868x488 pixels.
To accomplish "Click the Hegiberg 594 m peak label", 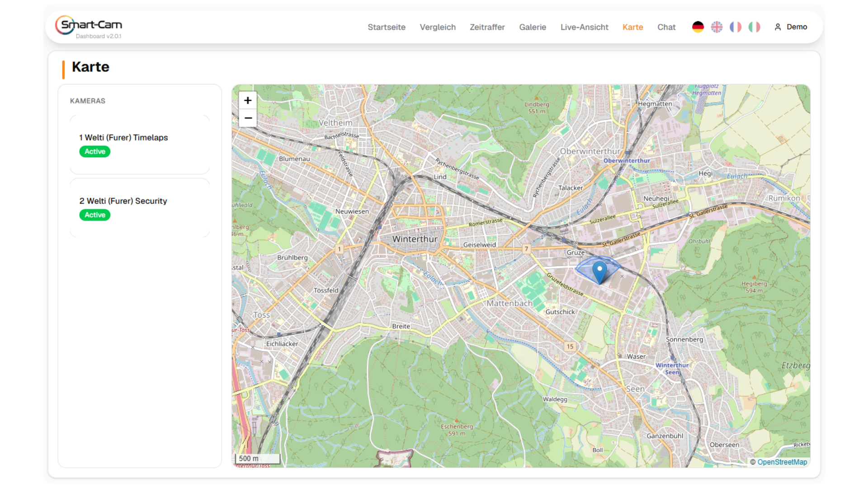I will click(x=754, y=287).
